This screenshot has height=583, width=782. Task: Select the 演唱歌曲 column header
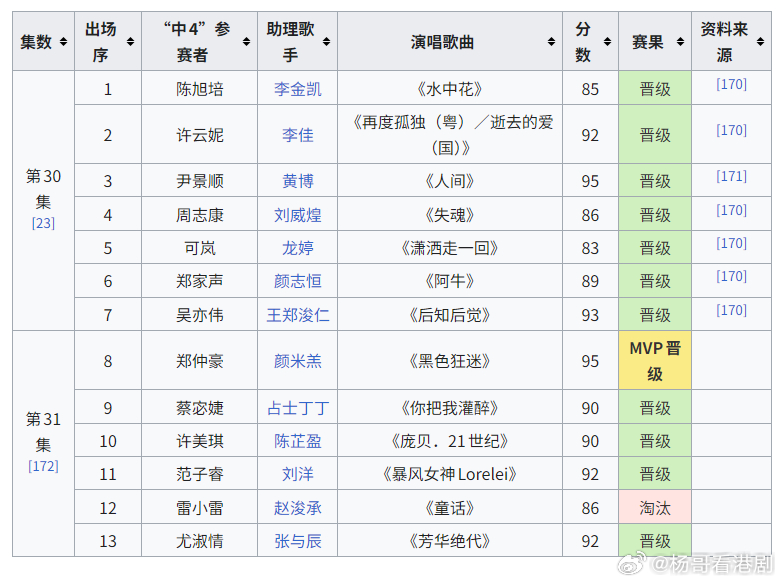click(450, 41)
